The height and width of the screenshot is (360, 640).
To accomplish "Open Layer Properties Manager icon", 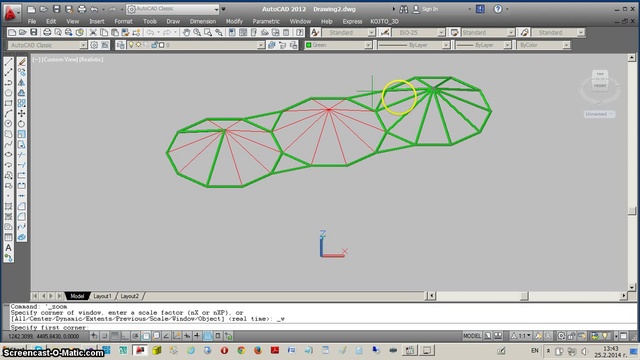I will (x=120, y=45).
